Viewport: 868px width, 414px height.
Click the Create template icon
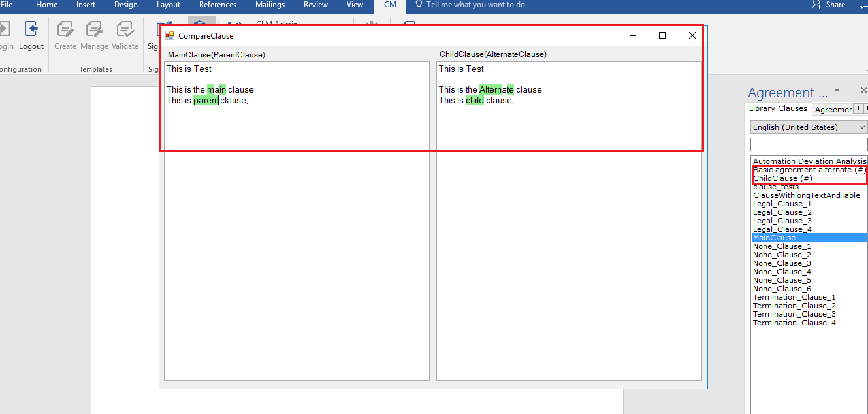coord(65,30)
